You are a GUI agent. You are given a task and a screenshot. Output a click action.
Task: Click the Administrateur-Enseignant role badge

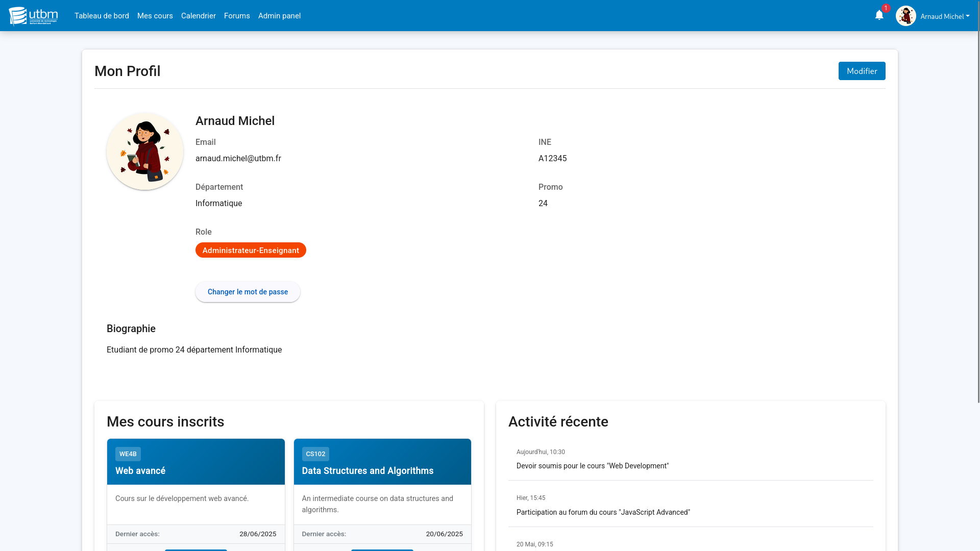[x=251, y=250]
